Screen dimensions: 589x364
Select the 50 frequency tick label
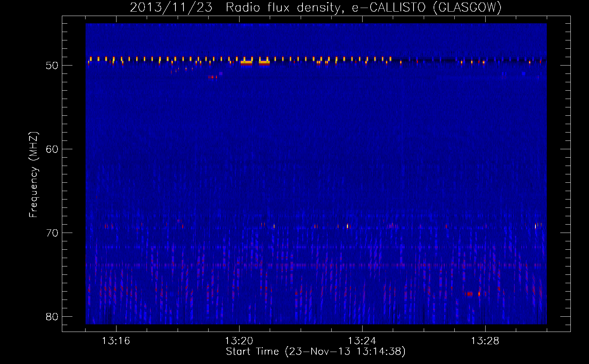click(52, 66)
